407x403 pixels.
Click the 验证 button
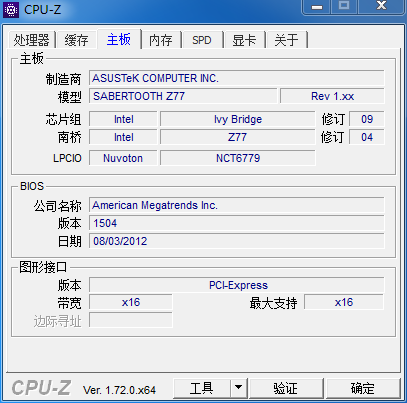coord(286,388)
